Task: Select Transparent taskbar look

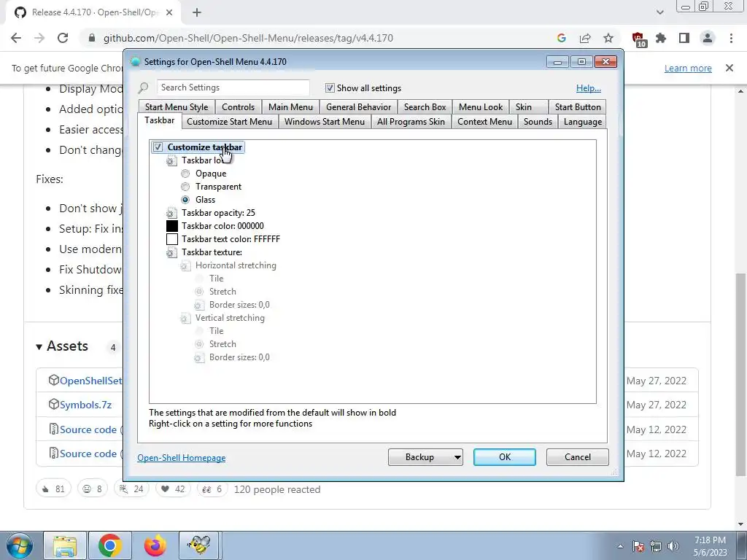Action: (185, 187)
